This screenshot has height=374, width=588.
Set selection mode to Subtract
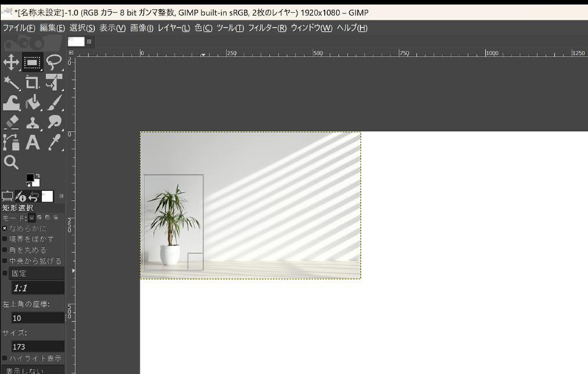(x=48, y=217)
